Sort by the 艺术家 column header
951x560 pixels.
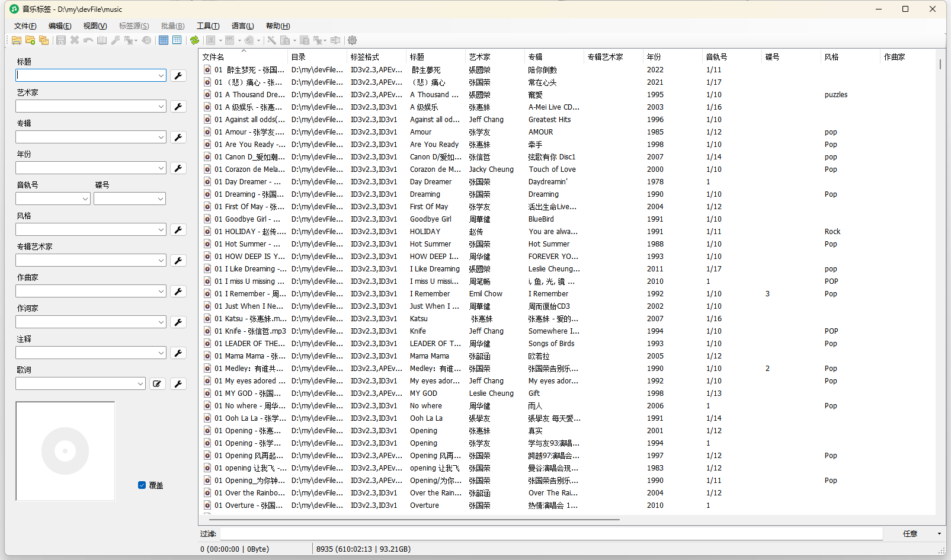point(479,57)
